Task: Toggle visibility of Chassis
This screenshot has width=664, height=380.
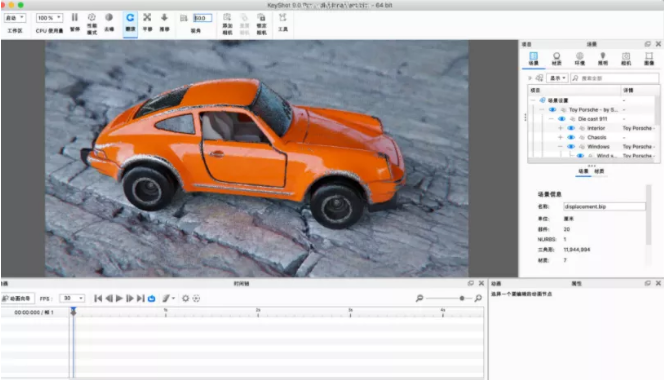Action: click(x=571, y=137)
